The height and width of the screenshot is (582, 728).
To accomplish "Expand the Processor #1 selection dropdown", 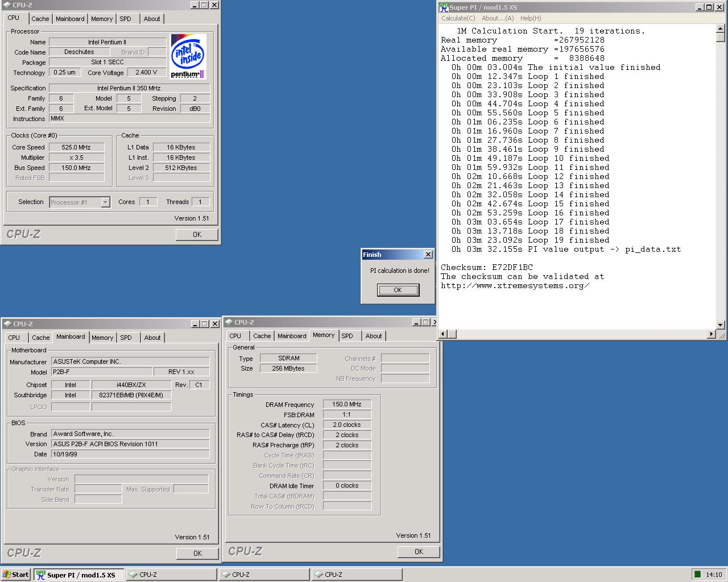I will coord(105,202).
